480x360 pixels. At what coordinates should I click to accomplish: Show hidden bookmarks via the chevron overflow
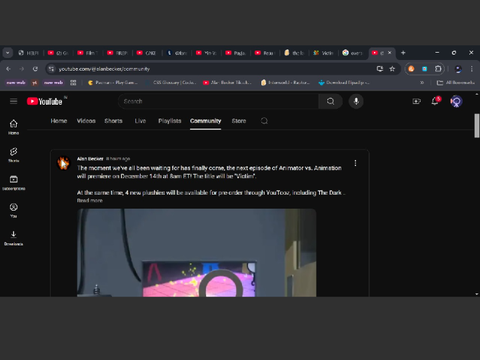422,82
